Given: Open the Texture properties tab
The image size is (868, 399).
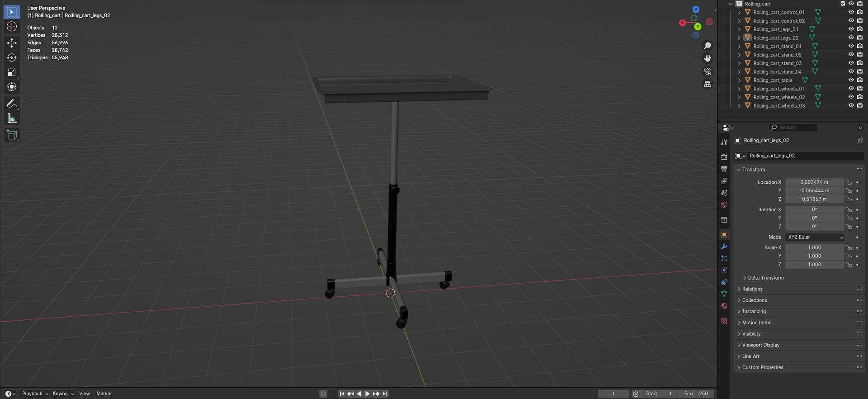Looking at the screenshot, I should pyautogui.click(x=724, y=321).
